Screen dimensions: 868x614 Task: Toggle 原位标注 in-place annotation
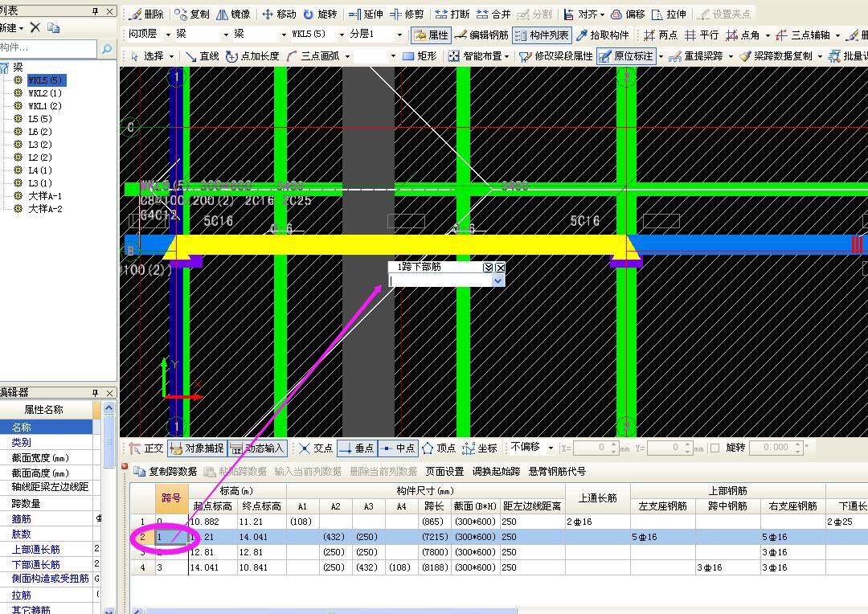pyautogui.click(x=627, y=56)
